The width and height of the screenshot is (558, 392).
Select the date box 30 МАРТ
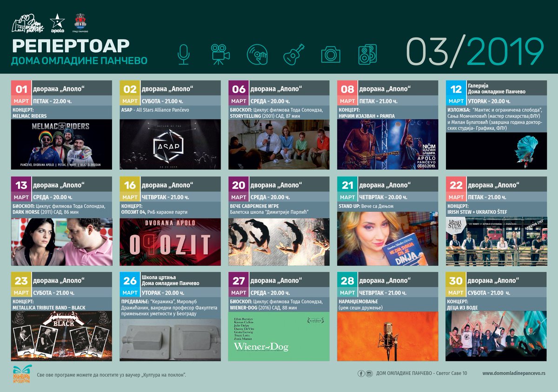[456, 285]
